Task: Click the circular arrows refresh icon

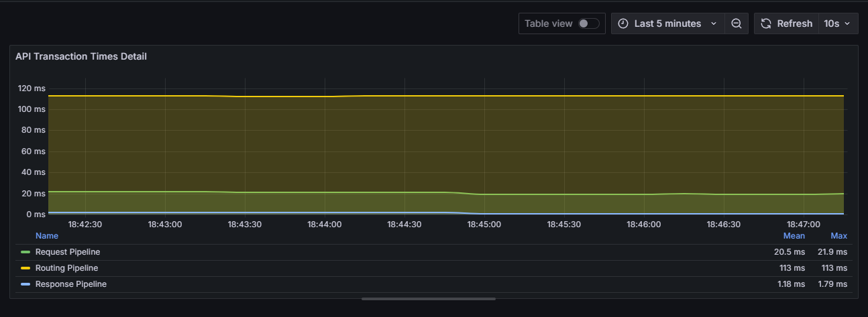Action: 766,23
